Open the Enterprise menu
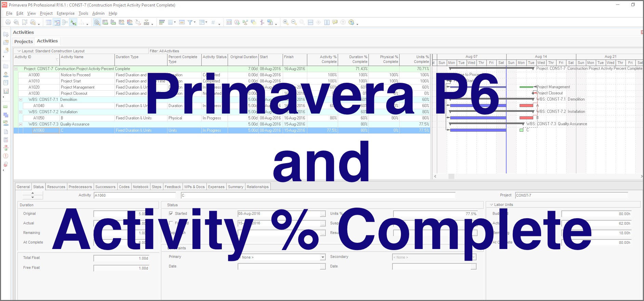 [66, 13]
